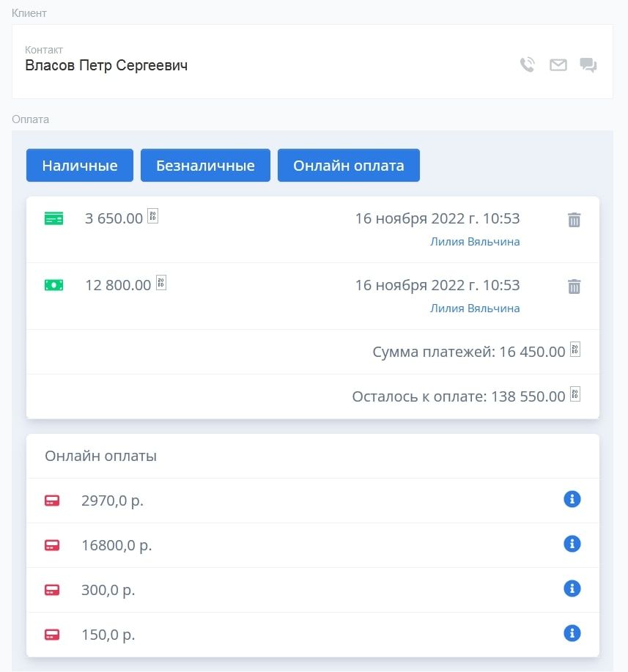The height and width of the screenshot is (672, 628).
Task: Open Лилия Вяльчина link on second payment
Action: tap(475, 309)
